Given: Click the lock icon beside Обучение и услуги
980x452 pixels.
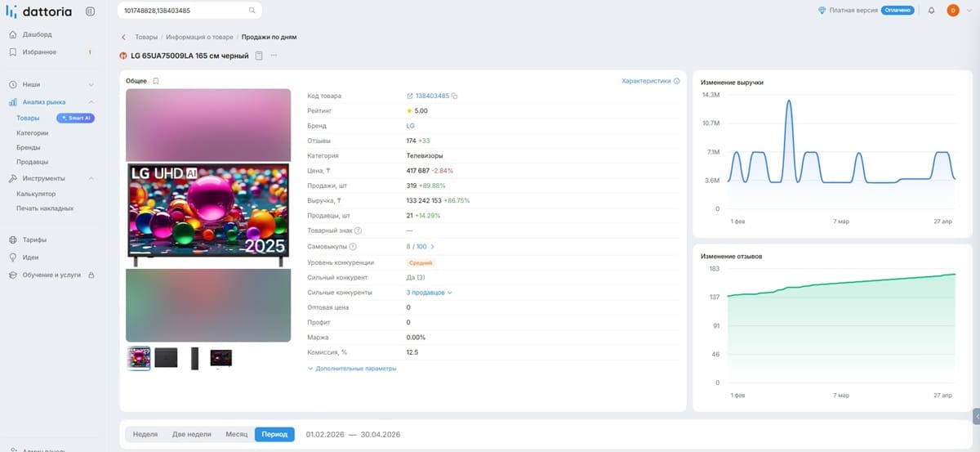Looking at the screenshot, I should (x=91, y=275).
